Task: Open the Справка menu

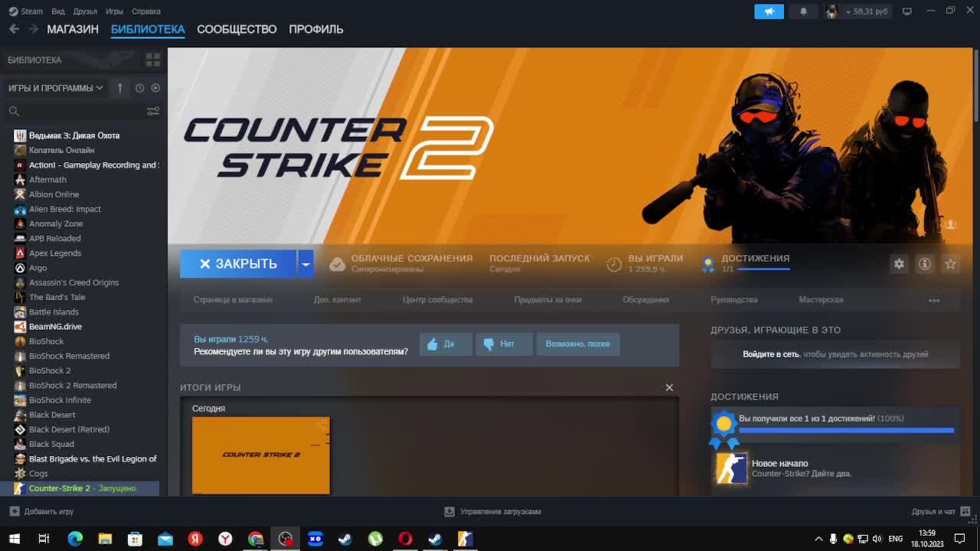Action: coord(146,11)
